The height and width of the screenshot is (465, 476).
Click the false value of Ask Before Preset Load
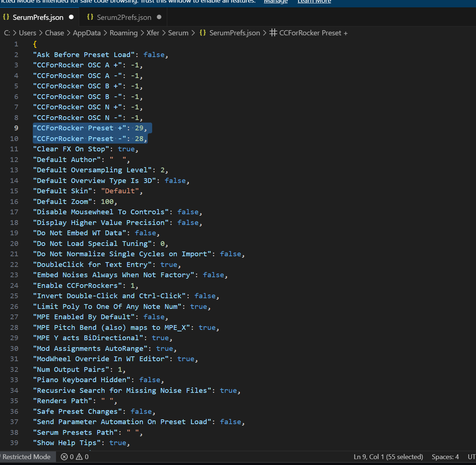coord(154,55)
